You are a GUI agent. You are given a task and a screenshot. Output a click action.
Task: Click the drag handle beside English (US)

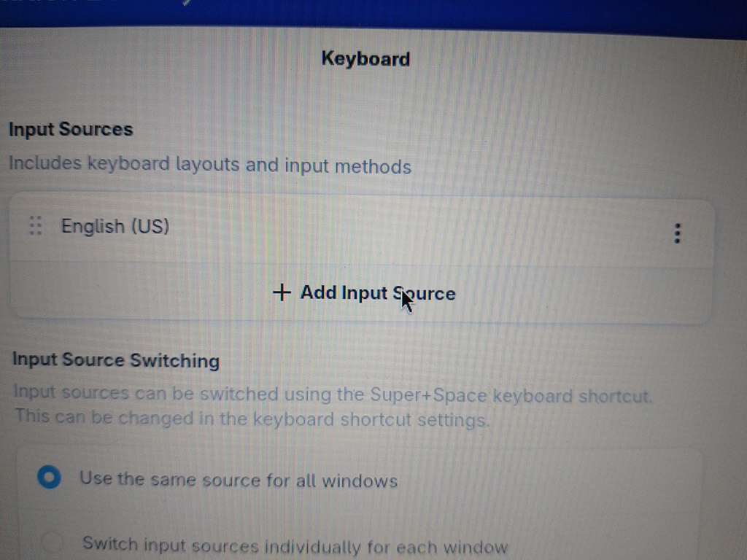pos(35,226)
